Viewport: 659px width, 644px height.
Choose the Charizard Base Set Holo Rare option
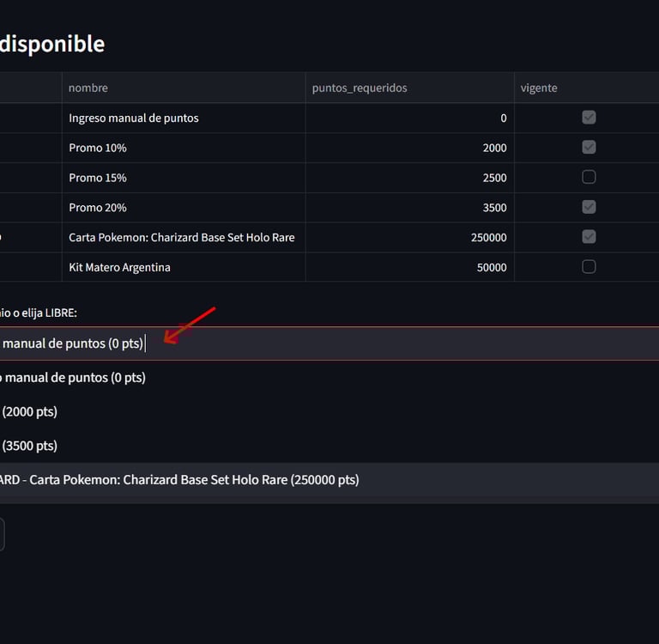(x=180, y=480)
